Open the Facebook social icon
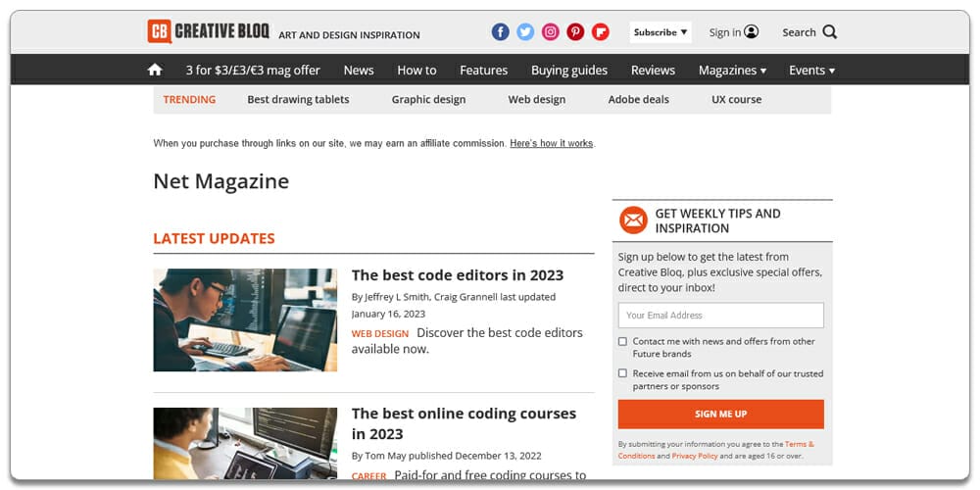 coord(500,32)
